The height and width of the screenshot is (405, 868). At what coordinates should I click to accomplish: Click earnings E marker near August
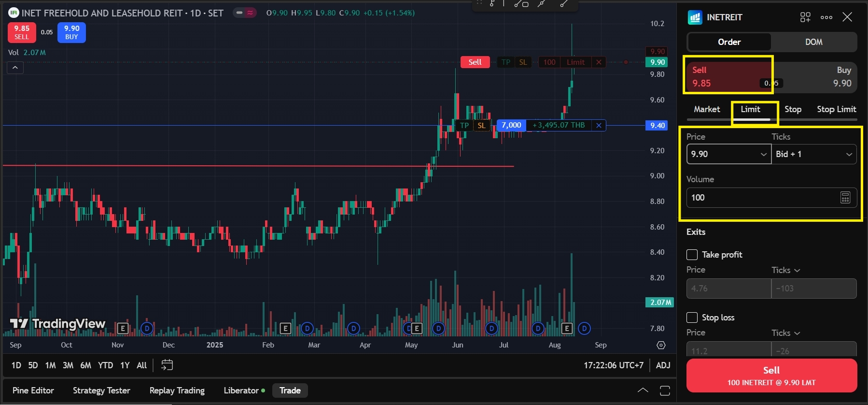tap(567, 329)
